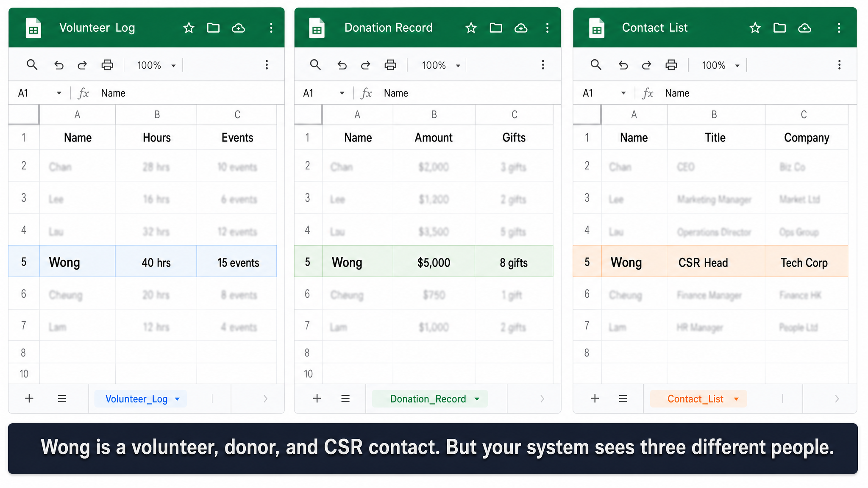This screenshot has height=488, width=868.
Task: Select the "Tech Corp" cell
Action: (x=807, y=261)
